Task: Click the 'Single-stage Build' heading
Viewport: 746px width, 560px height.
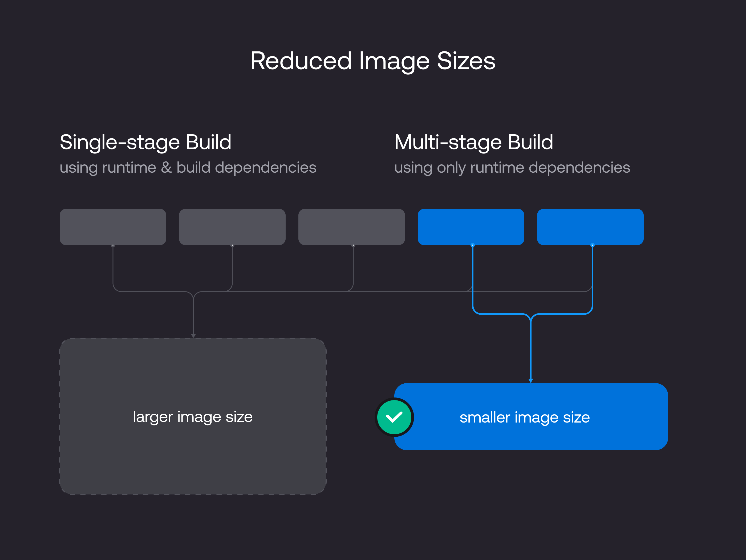Action: tap(146, 142)
